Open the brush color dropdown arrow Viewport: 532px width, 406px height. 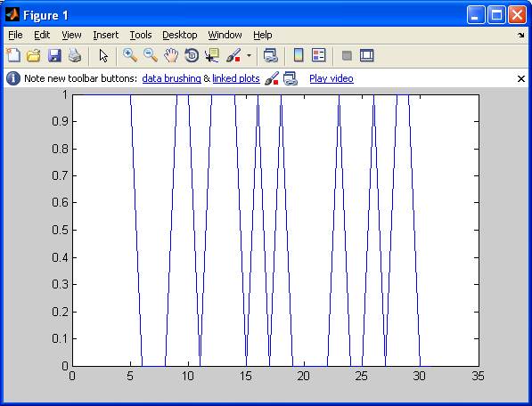pos(249,55)
